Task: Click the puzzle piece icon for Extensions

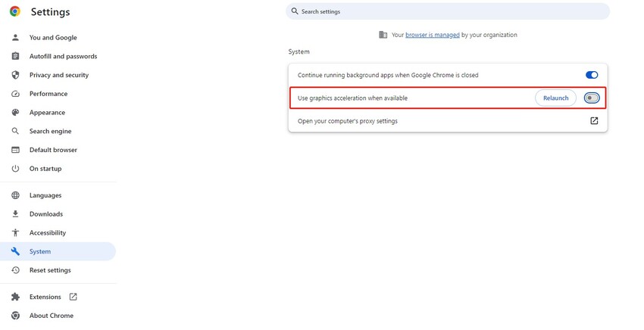Action: click(x=15, y=297)
